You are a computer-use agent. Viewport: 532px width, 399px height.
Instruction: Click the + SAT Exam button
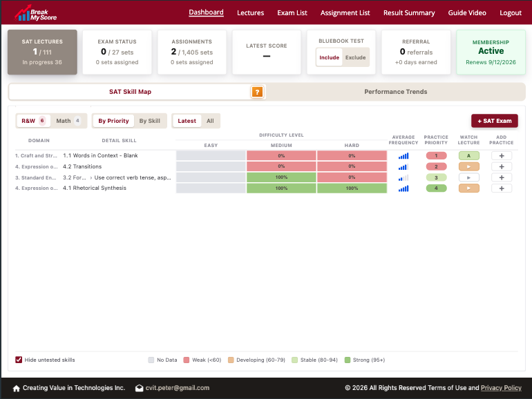pyautogui.click(x=494, y=121)
